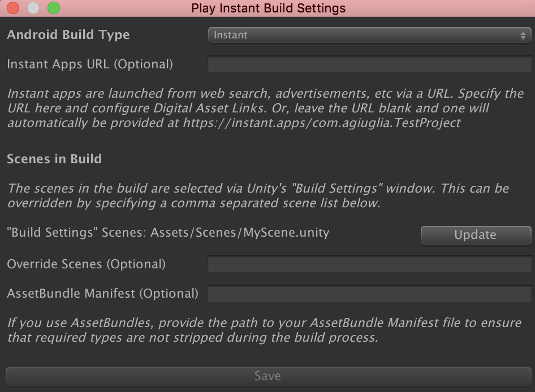The height and width of the screenshot is (392, 535).
Task: Click the Save button
Action: click(x=267, y=376)
